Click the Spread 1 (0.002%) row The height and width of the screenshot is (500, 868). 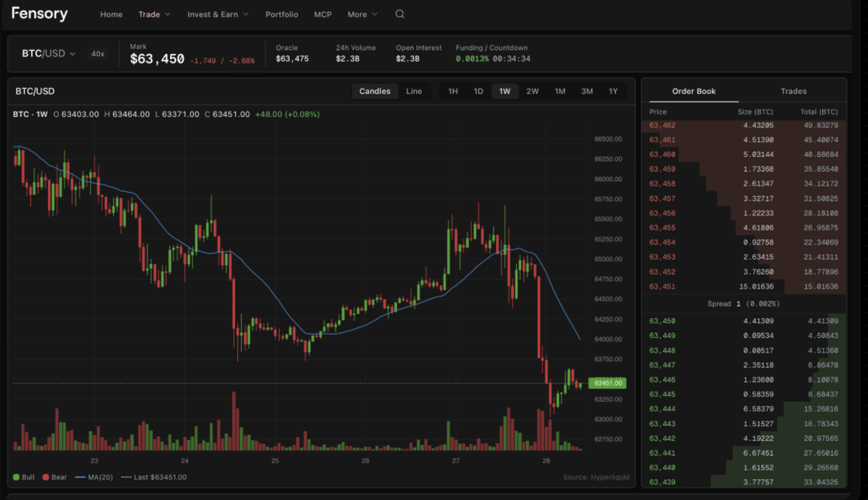(x=743, y=304)
